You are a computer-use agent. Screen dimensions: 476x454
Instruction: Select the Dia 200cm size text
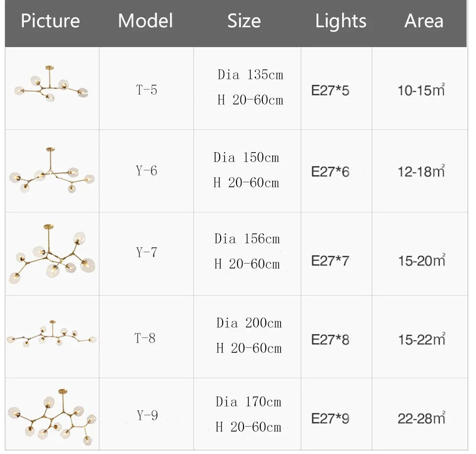[x=249, y=323]
